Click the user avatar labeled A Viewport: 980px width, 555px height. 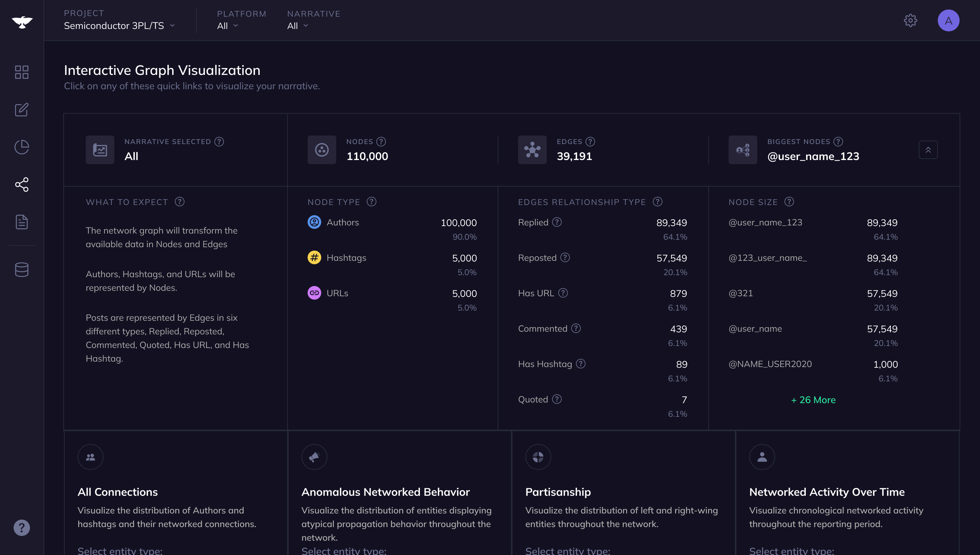coord(948,20)
